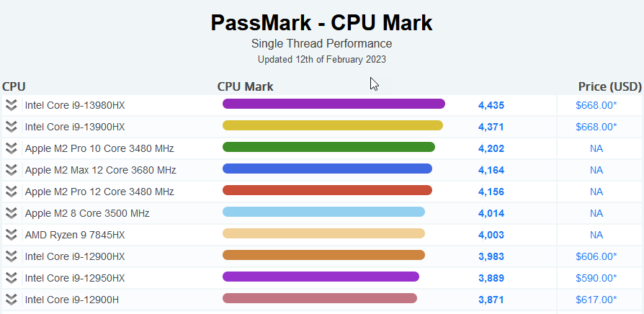Screen dimensions: 644x314
Task: Expand Apple M2 Pro 10 Core details
Action: click(11, 148)
